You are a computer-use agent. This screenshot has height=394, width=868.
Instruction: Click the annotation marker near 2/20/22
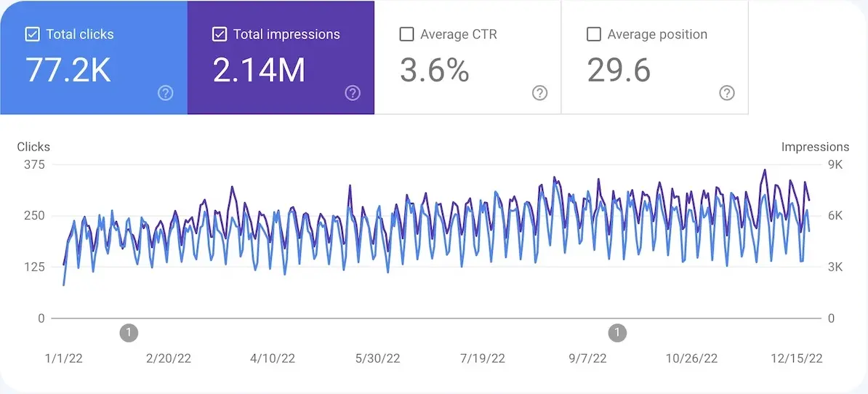coord(129,333)
